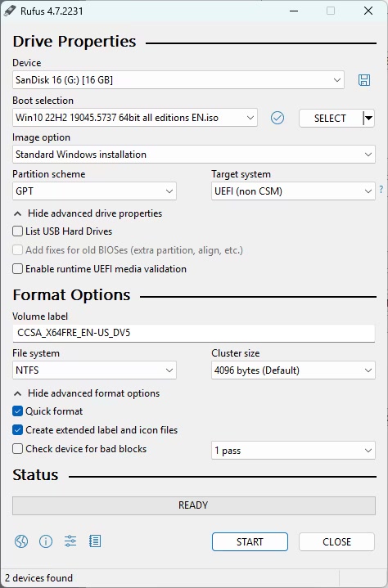Screen dimensions: 388x588
Task: Open SELECT button split arrow menu
Action: [369, 118]
